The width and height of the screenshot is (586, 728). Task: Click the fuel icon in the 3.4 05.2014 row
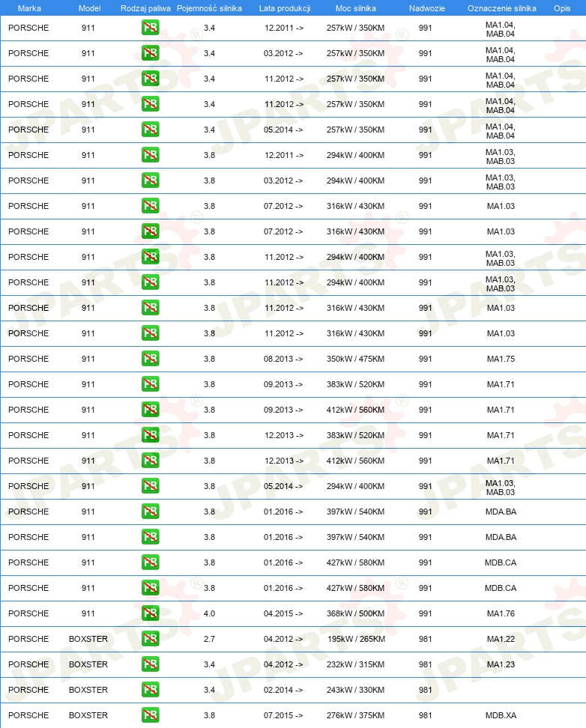coord(150,130)
